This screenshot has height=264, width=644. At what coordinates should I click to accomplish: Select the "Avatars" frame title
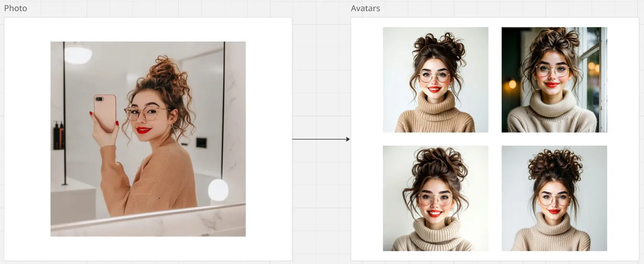[365, 8]
